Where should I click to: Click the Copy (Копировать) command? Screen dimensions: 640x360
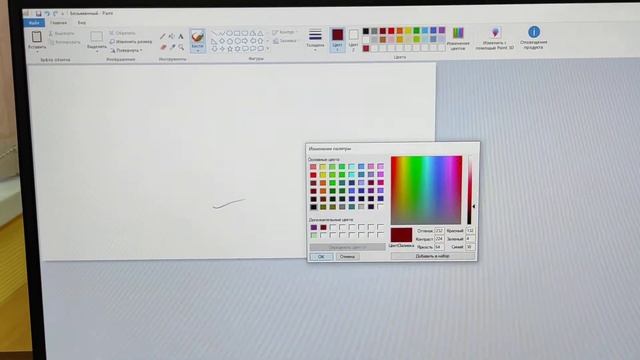64,42
